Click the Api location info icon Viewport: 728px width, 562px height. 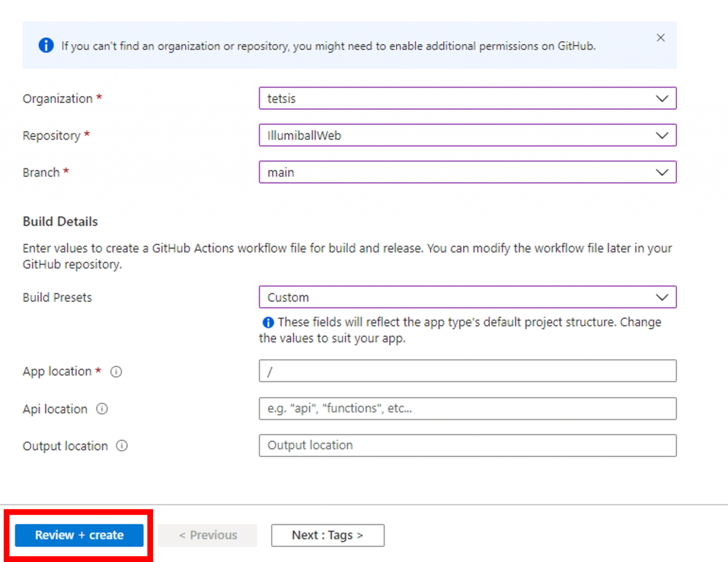pos(102,409)
